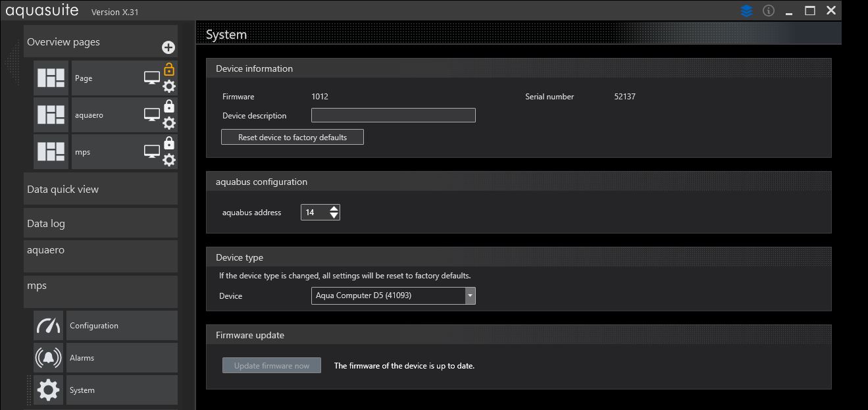Screen dimensions: 868x410
Task: Click the aquabus address number field
Action: pos(315,212)
